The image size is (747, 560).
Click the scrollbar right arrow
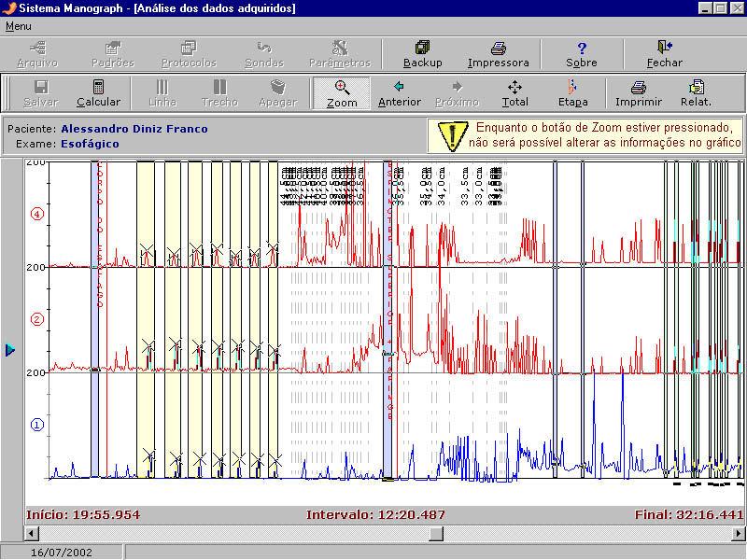739,533
